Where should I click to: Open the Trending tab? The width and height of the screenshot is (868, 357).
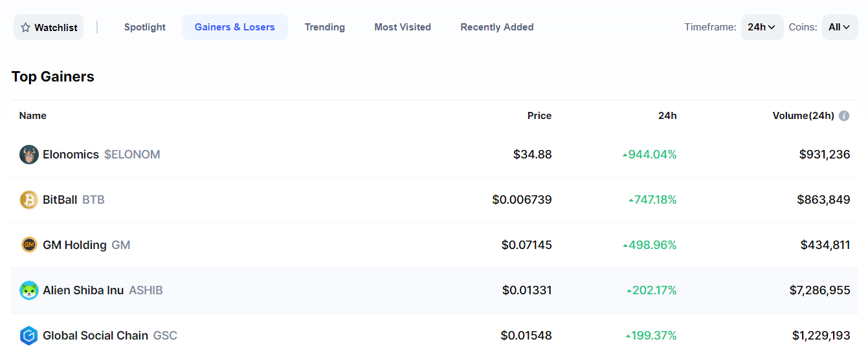[325, 27]
